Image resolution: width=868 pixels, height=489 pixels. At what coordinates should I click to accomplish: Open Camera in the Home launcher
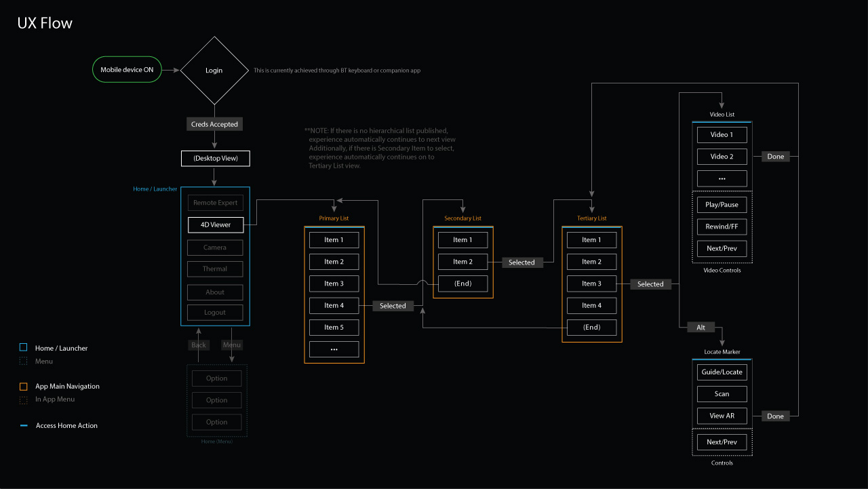pyautogui.click(x=215, y=248)
